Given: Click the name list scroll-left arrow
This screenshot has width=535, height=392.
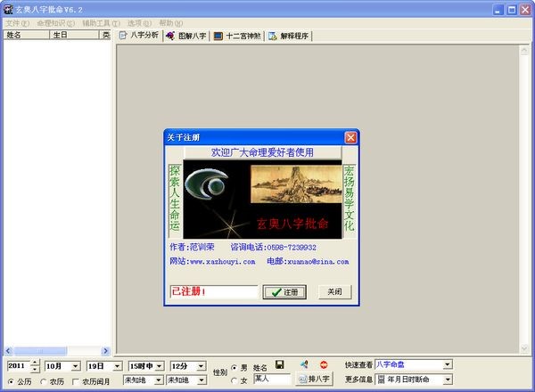Looking at the screenshot, I should [x=9, y=351].
